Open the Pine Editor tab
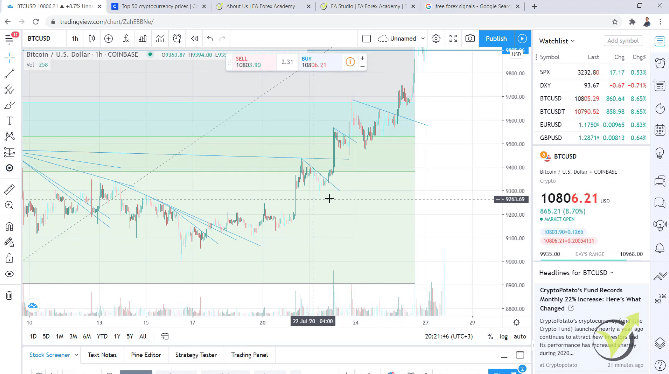This screenshot has width=669, height=374. [145, 355]
